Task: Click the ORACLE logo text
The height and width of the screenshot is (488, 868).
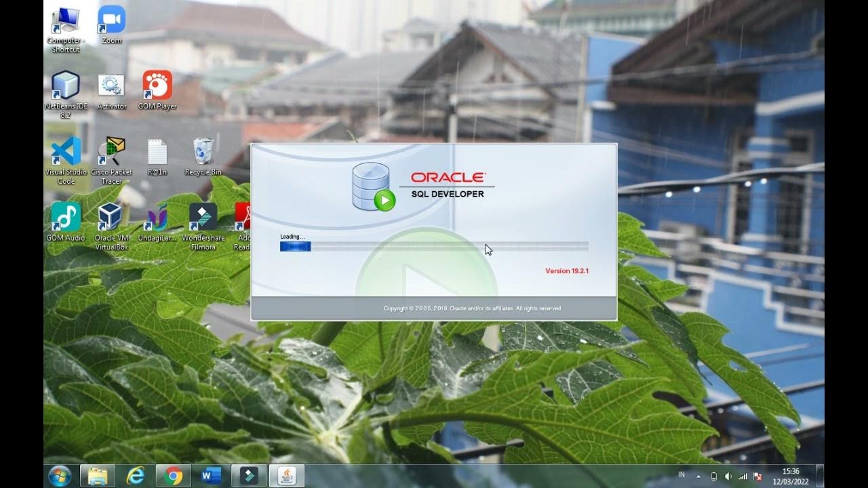Action: 448,178
